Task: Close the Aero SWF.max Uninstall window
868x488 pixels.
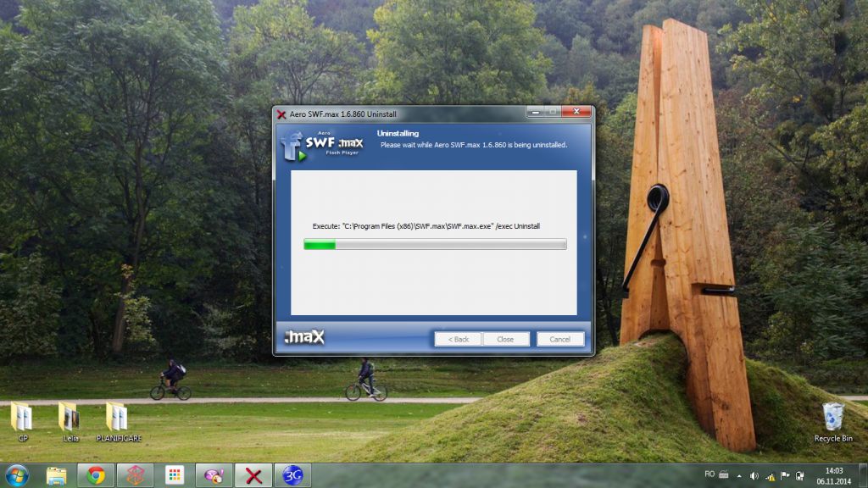Action: coord(576,112)
